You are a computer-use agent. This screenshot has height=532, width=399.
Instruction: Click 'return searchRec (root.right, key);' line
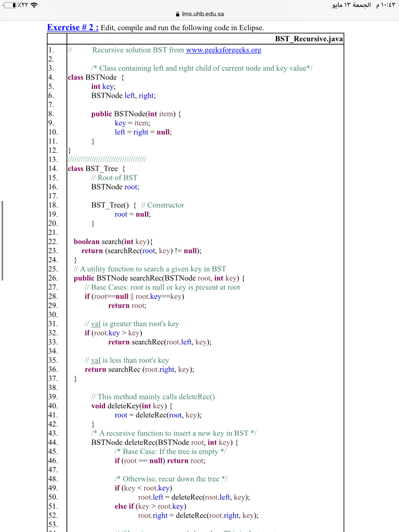pyautogui.click(x=139, y=369)
